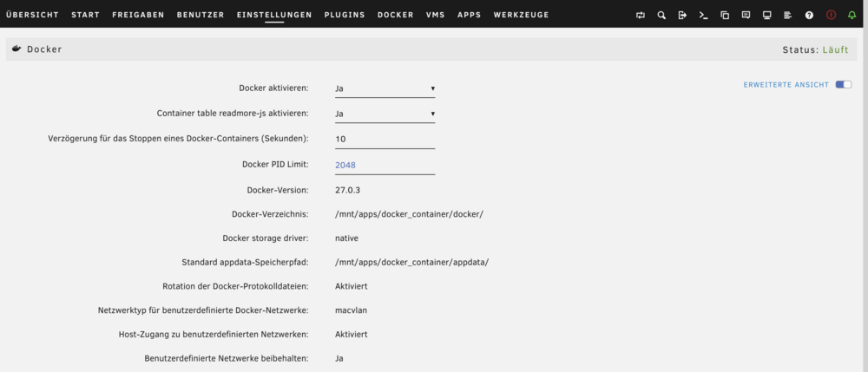
Task: Open the system info monitor icon
Action: (766, 16)
